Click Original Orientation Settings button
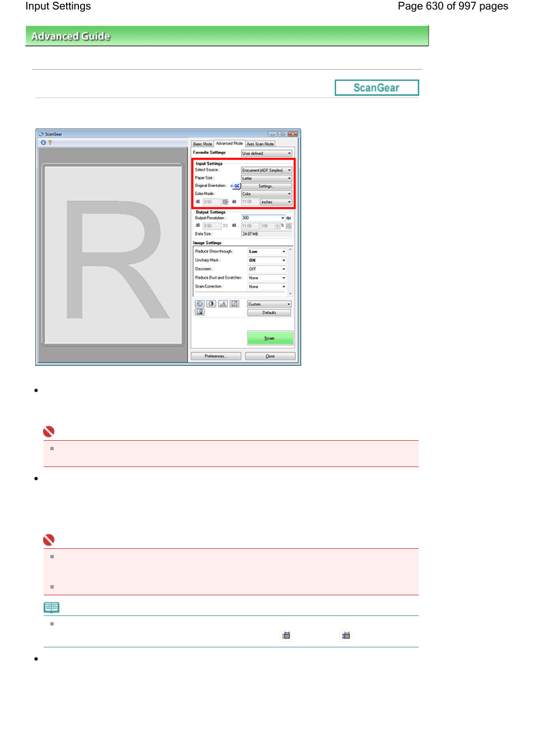 pyautogui.click(x=266, y=186)
